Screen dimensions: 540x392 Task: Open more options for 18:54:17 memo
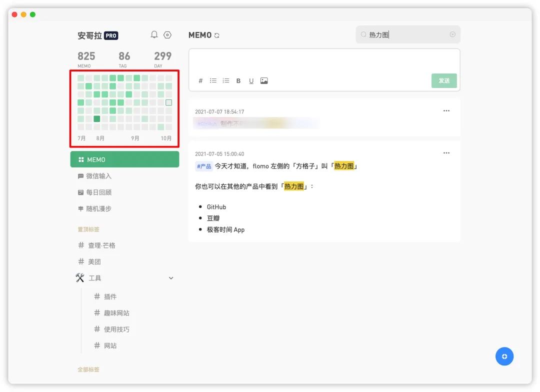click(x=446, y=111)
